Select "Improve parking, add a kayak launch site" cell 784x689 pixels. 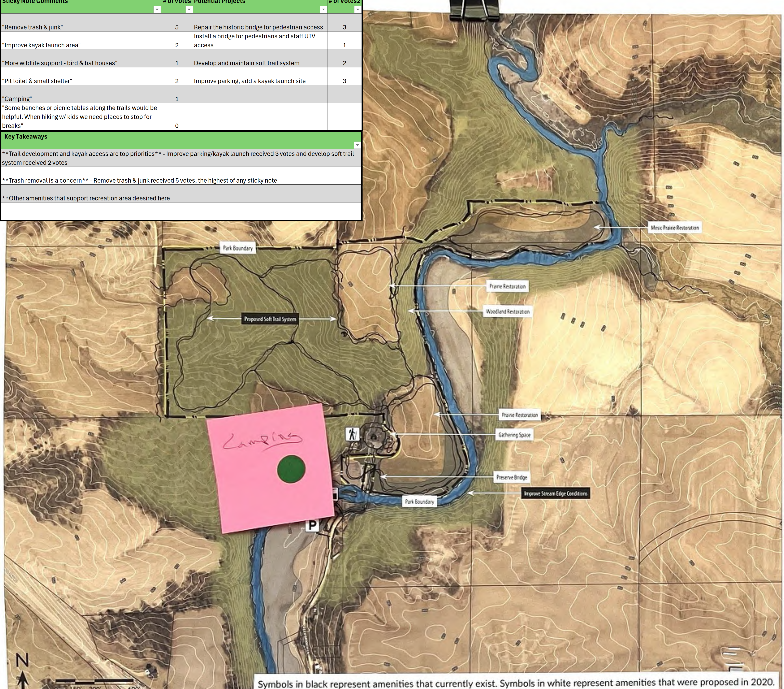[x=260, y=76]
